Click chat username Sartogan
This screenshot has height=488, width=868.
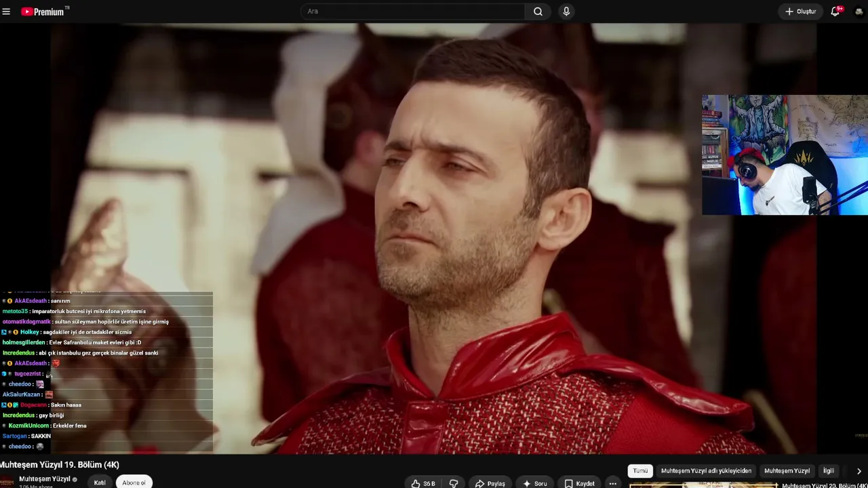(x=15, y=436)
